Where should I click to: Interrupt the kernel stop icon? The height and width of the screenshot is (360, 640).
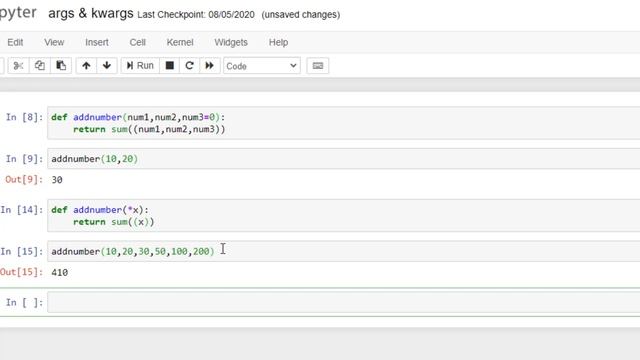pos(169,66)
